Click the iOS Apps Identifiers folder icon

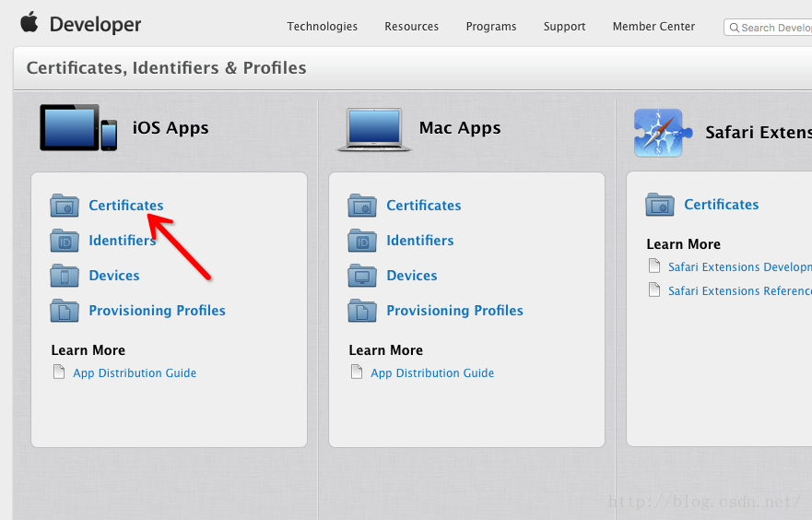pyautogui.click(x=65, y=241)
